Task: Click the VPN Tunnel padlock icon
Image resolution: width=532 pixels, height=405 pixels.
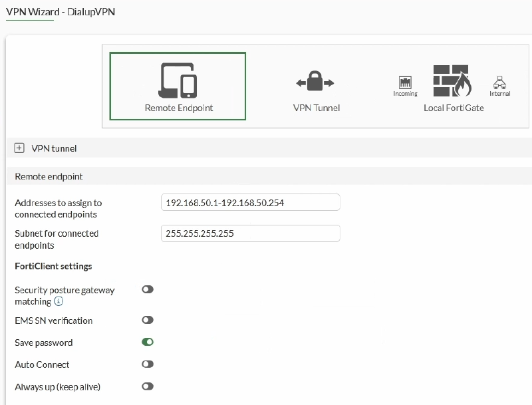Action: pyautogui.click(x=315, y=80)
